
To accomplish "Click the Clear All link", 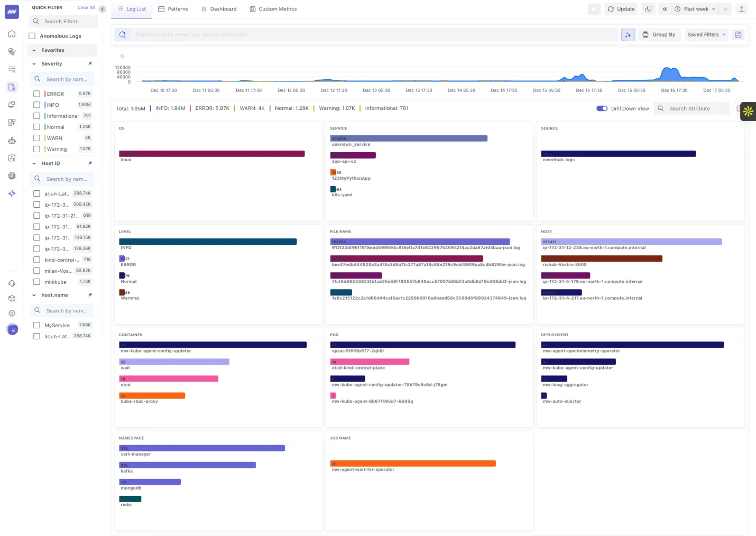I will pos(86,7).
